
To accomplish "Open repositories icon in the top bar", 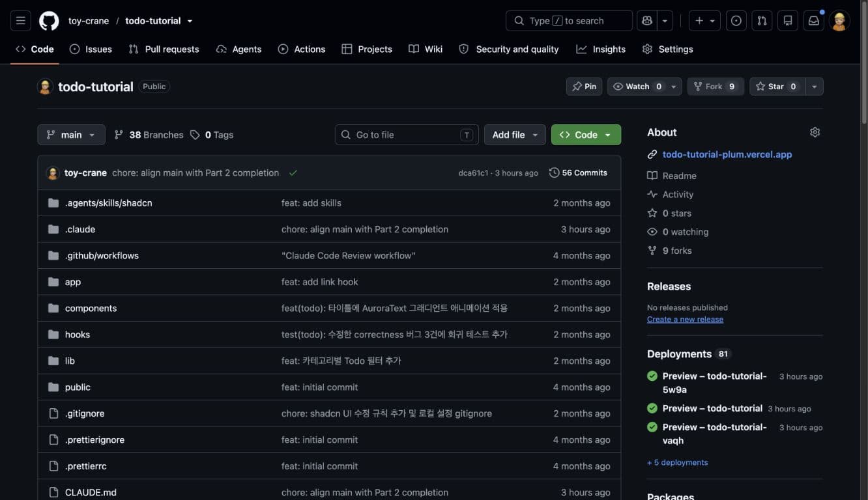I will [788, 21].
